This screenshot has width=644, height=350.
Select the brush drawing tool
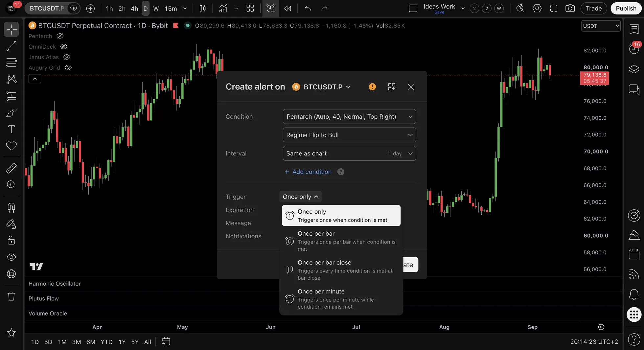click(x=11, y=113)
